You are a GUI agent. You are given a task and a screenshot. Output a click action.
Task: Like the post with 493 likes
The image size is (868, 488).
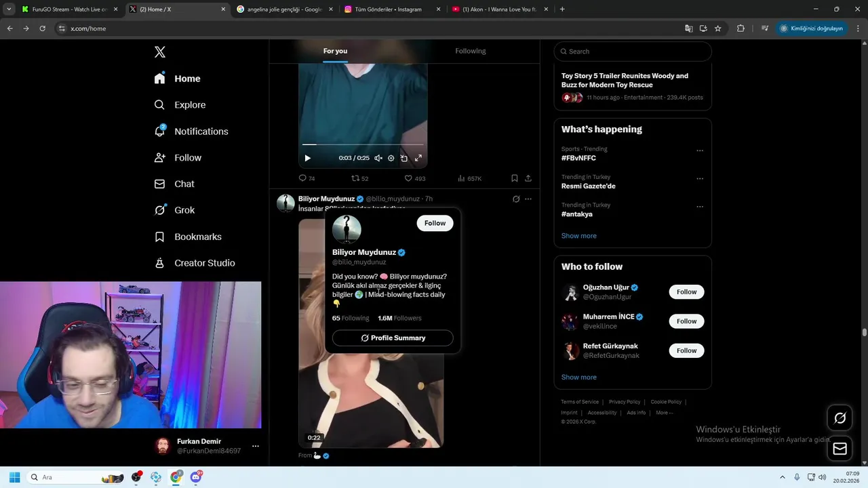pos(414,178)
